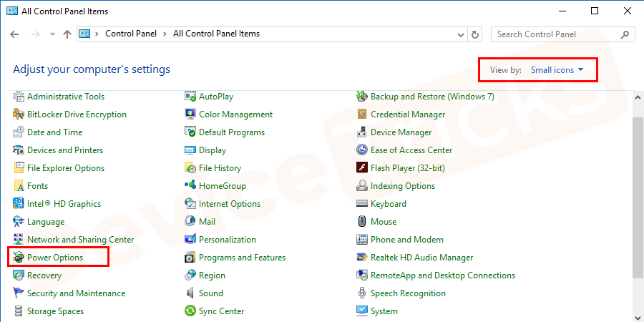Click the Network and Sharing Center icon
The height and width of the screenshot is (322, 644).
pos(19,240)
